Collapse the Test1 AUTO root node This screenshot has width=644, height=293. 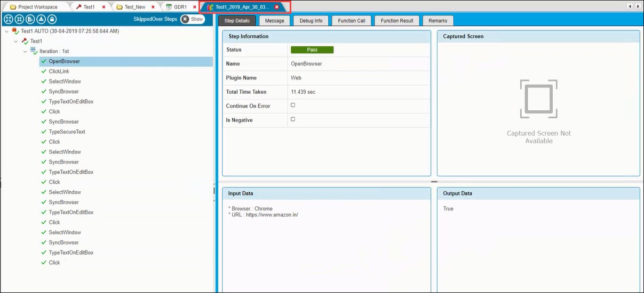6,31
